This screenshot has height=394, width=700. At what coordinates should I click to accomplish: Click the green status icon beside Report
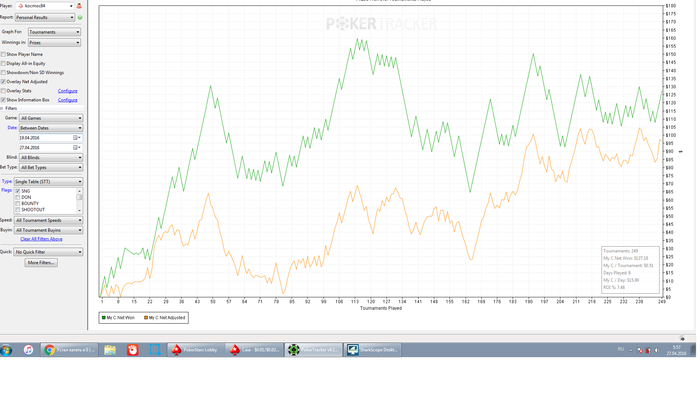pos(80,17)
